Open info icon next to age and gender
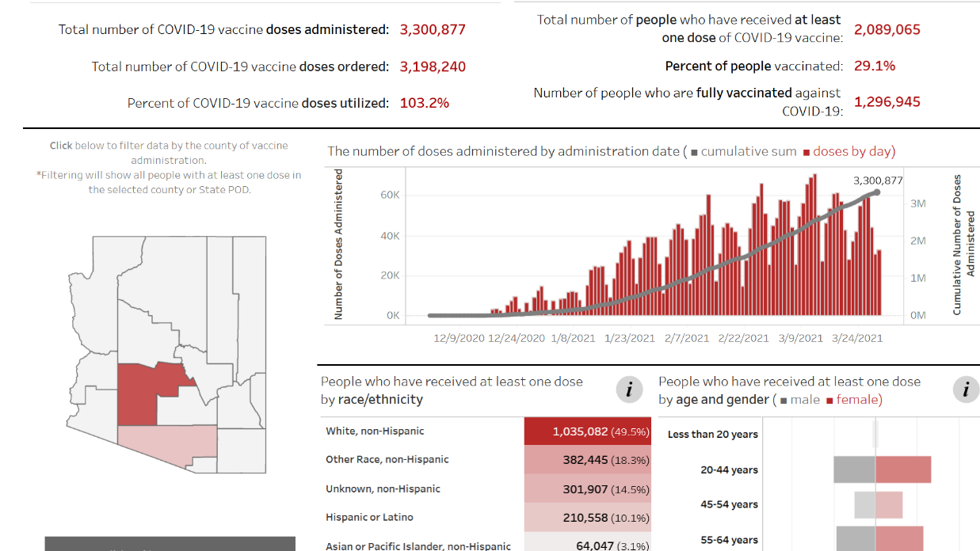 (966, 389)
